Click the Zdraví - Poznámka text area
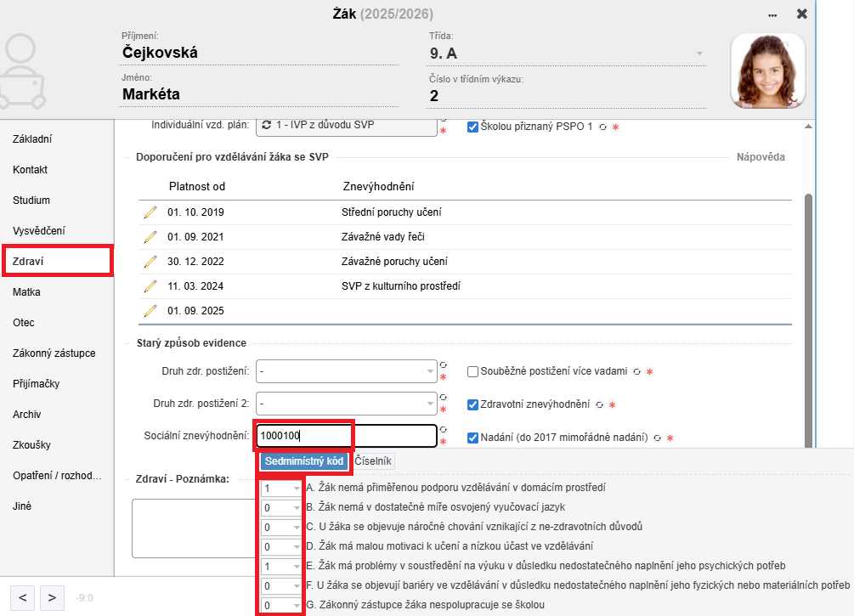854x616 pixels. point(192,528)
